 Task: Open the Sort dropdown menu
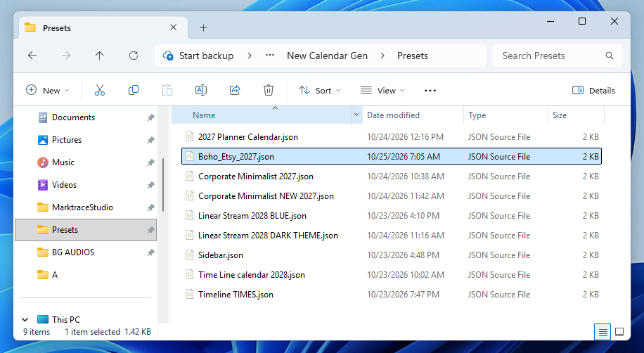(320, 91)
